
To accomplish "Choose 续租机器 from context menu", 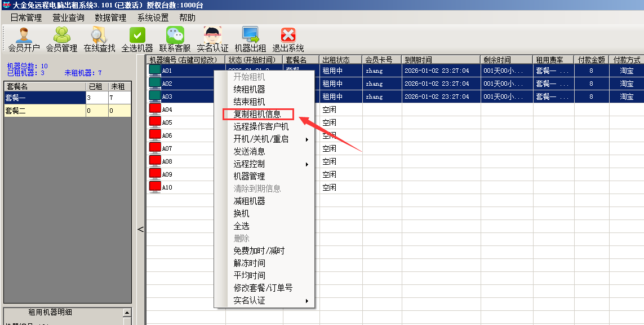I will tap(249, 89).
